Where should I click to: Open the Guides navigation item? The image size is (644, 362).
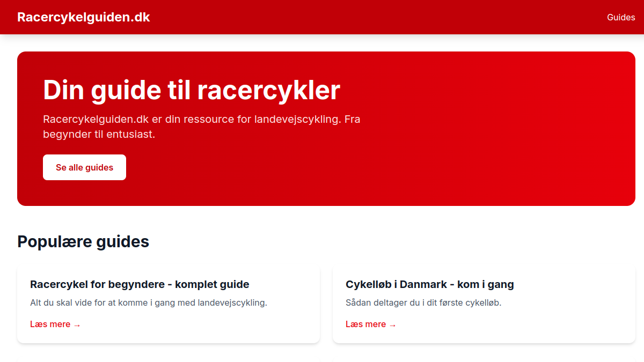[621, 17]
